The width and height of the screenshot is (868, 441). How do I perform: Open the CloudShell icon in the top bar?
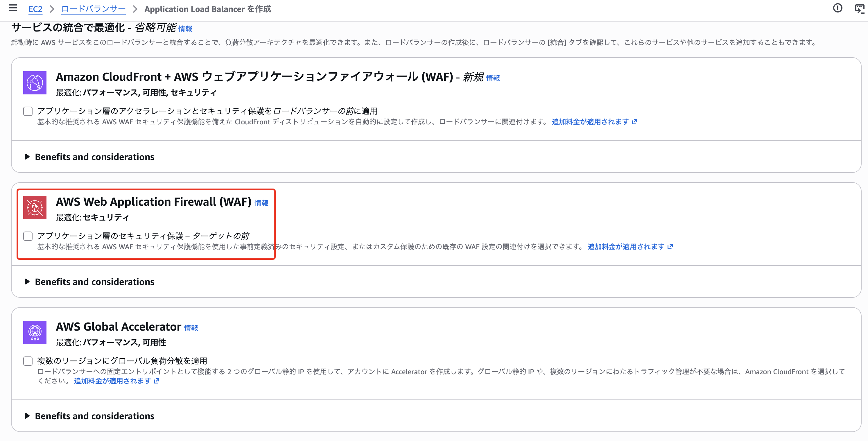pyautogui.click(x=860, y=9)
